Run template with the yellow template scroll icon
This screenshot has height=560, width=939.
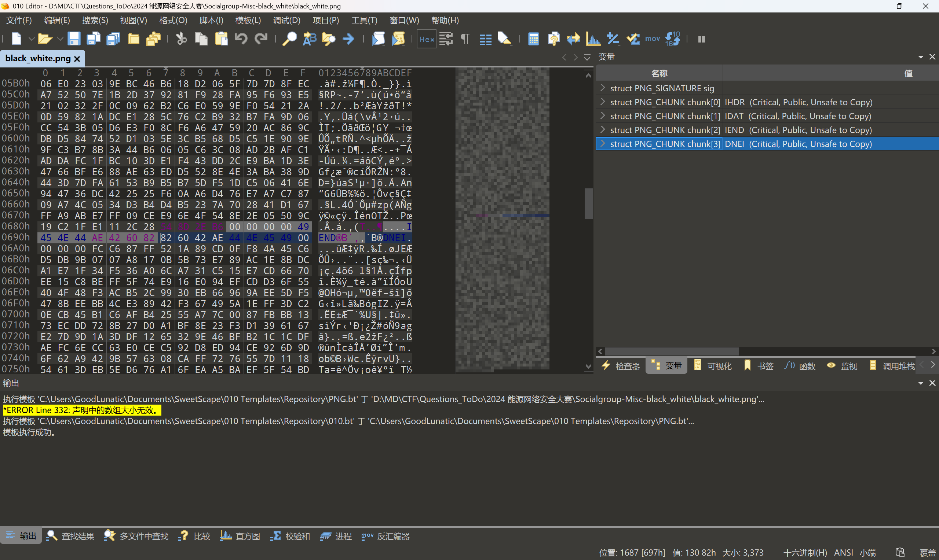coord(398,39)
